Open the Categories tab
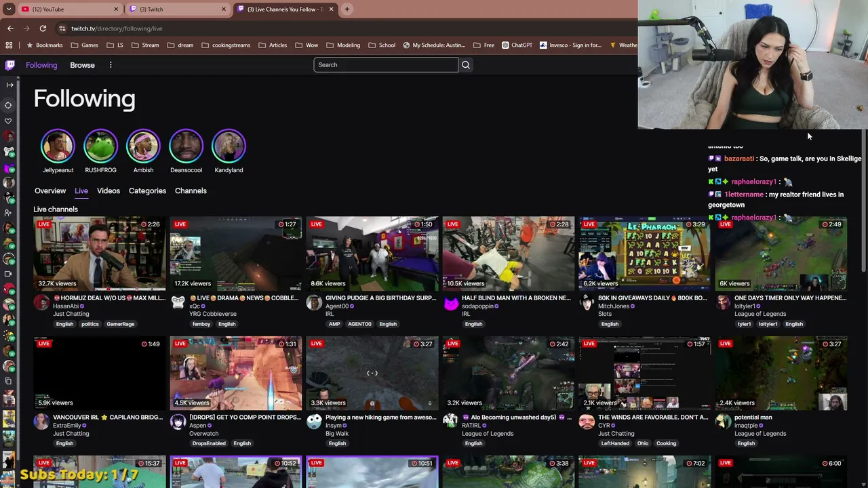This screenshot has width=868, height=488. pyautogui.click(x=147, y=191)
